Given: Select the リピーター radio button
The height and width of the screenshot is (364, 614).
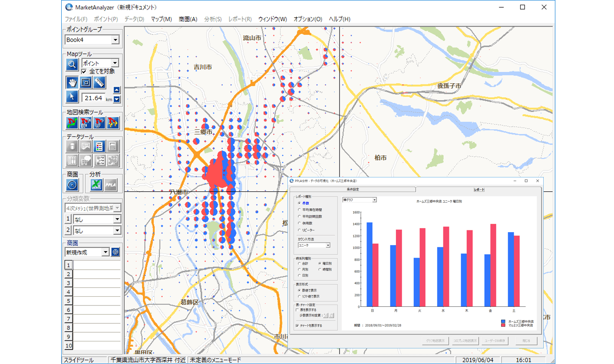Looking at the screenshot, I should [x=299, y=230].
